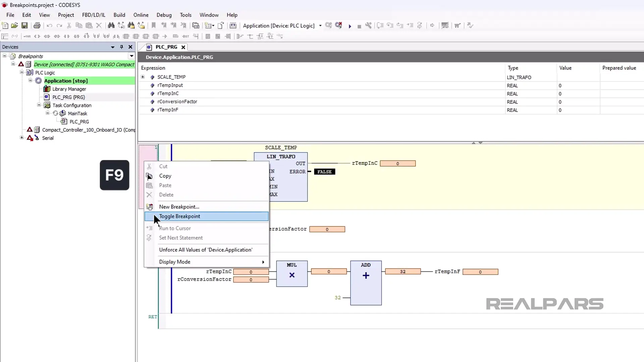Click the Step Into debug icon

pyautogui.click(x=390, y=25)
